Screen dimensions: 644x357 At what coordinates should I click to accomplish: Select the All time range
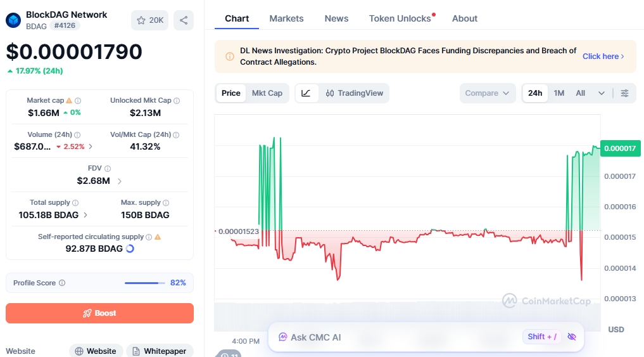pos(580,93)
